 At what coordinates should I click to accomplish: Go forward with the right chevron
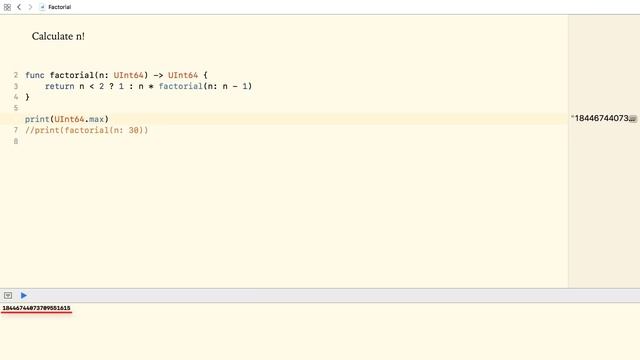30,7
